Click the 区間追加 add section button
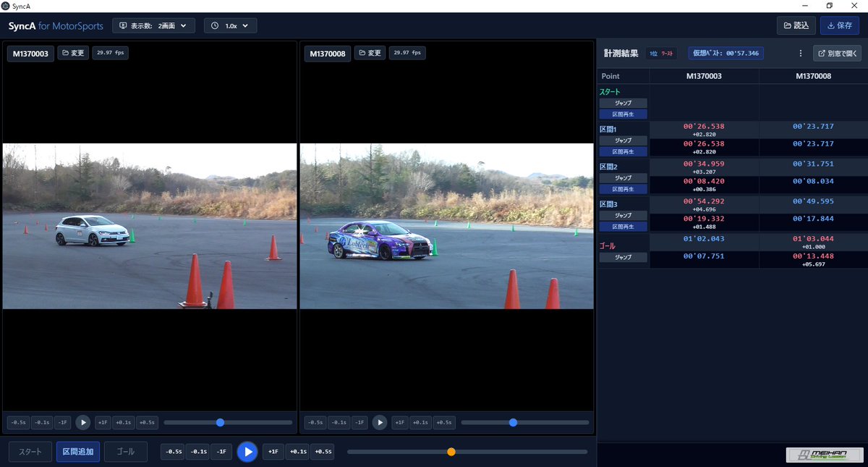Viewport: 868px width, 467px height. coord(78,452)
